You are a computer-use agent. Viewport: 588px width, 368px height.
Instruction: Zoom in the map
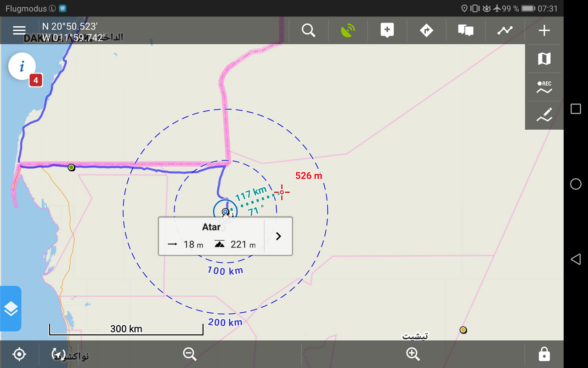(413, 354)
